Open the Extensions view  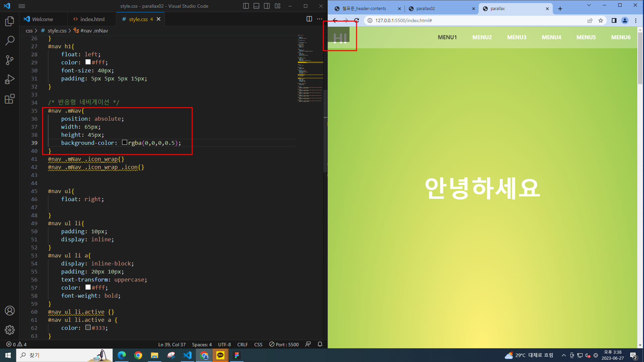click(10, 99)
